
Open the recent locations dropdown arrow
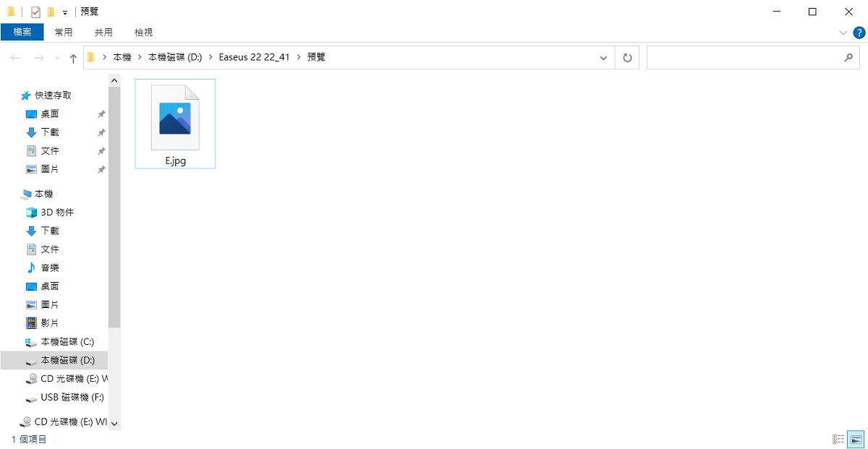[x=57, y=59]
